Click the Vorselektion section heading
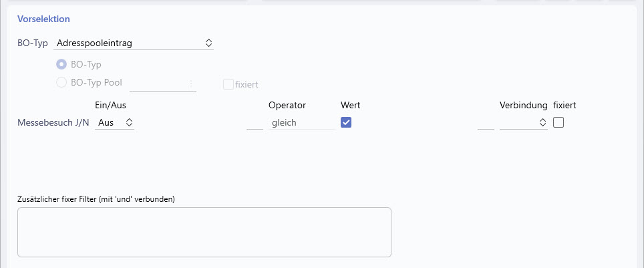The width and height of the screenshot is (644, 268). click(x=43, y=19)
